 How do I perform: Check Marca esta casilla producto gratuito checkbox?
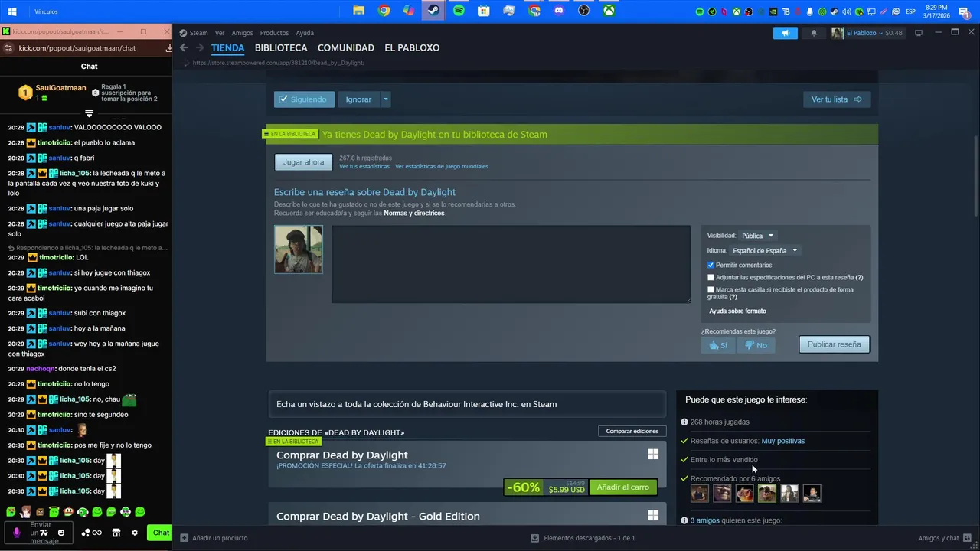[710, 289]
